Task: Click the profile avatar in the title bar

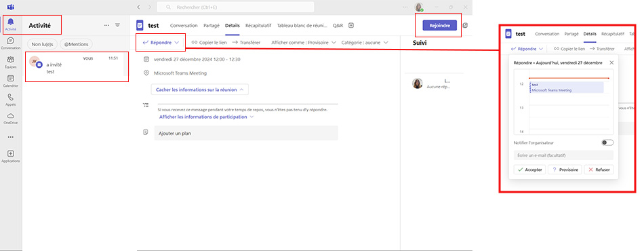Action: click(418, 7)
